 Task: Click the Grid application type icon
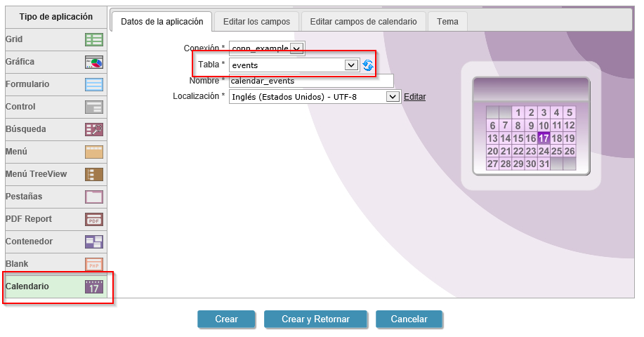pyautogui.click(x=94, y=40)
